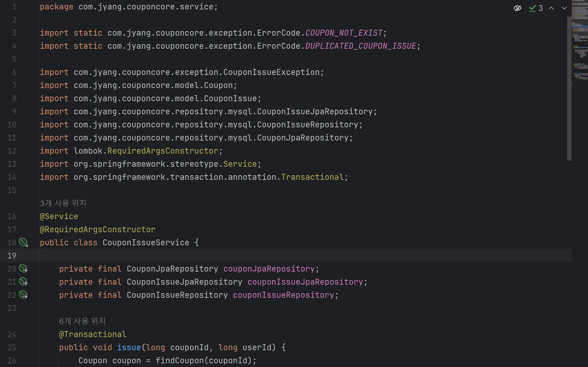This screenshot has width=588, height=367.
Task: Click the @RequiredArgsConstructor annotation on line 17
Action: point(97,229)
